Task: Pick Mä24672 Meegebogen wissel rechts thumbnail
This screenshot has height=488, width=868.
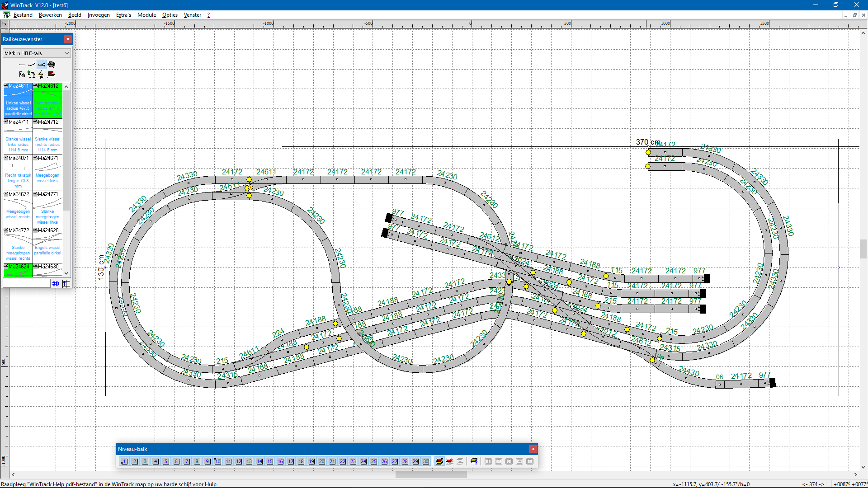Action: click(x=18, y=209)
